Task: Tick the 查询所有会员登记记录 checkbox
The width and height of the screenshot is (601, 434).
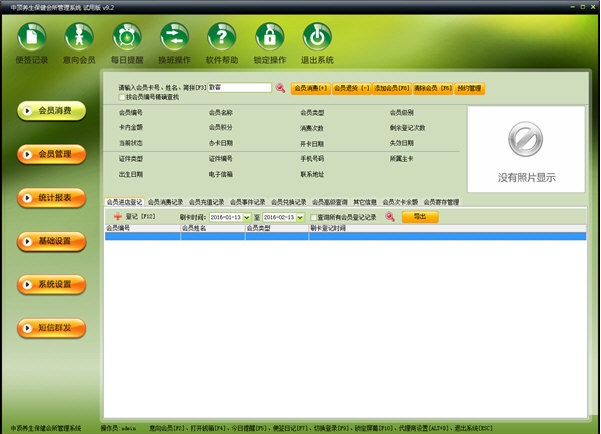Action: 314,217
